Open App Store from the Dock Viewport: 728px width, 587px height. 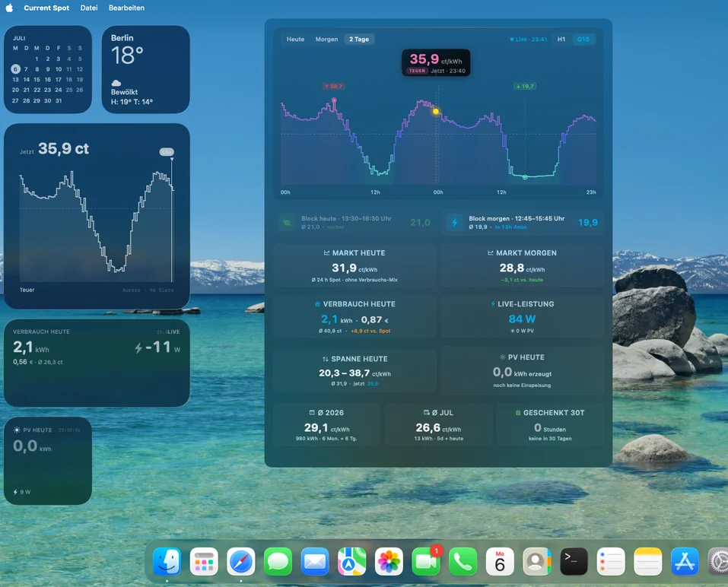click(685, 561)
